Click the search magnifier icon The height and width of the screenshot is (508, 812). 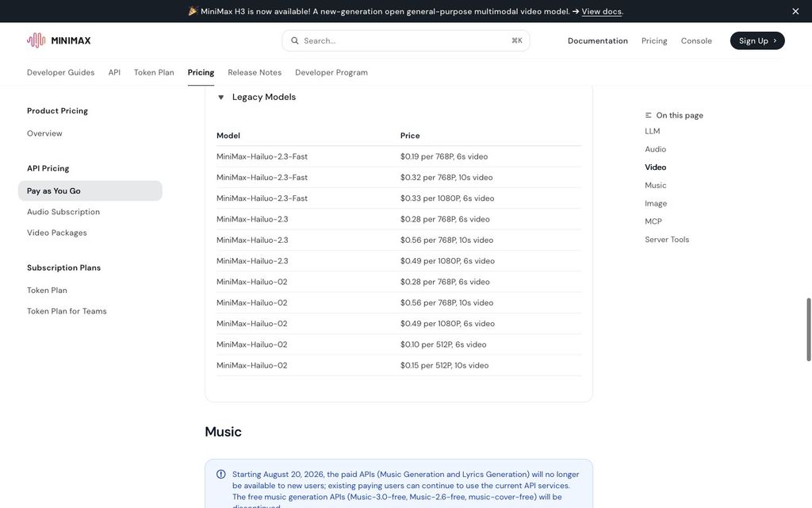pyautogui.click(x=295, y=40)
